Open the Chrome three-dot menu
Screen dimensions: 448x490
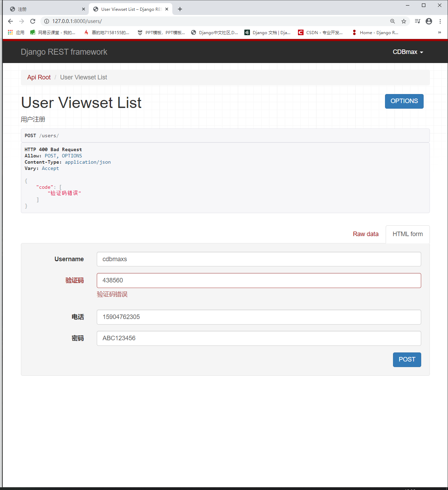pyautogui.click(x=440, y=21)
